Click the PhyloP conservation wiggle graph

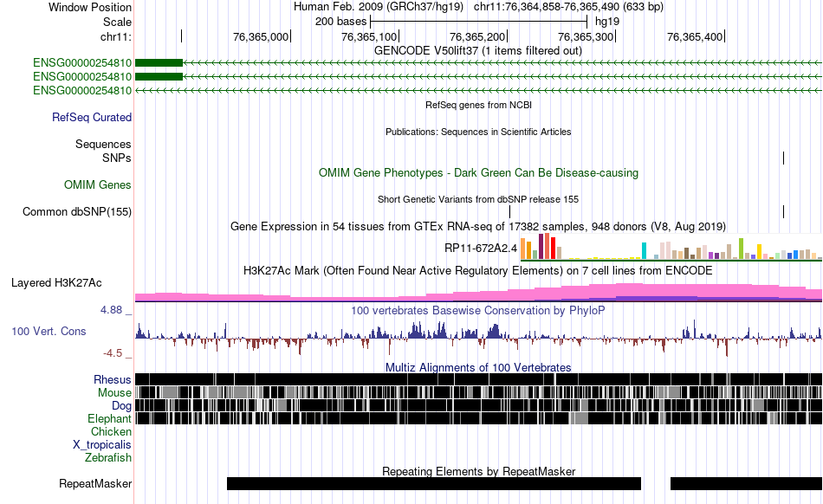478,339
